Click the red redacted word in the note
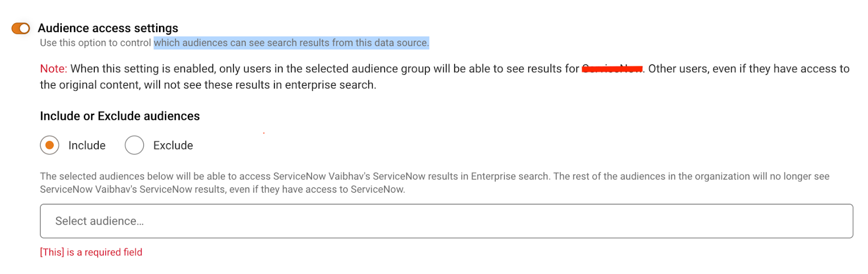 click(612, 69)
